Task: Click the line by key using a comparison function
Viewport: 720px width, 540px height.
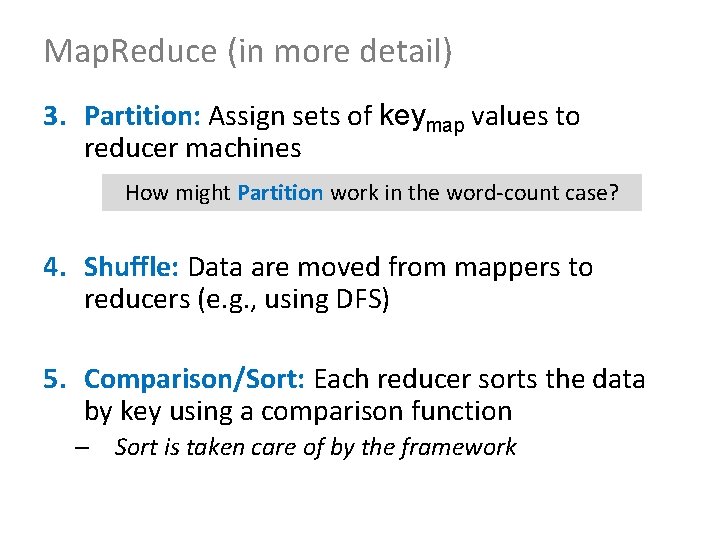Action: click(298, 411)
